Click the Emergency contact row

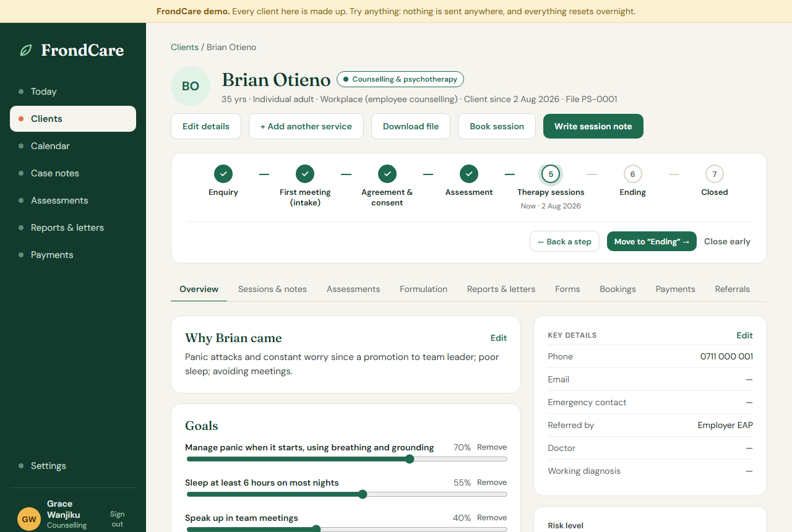tap(650, 402)
